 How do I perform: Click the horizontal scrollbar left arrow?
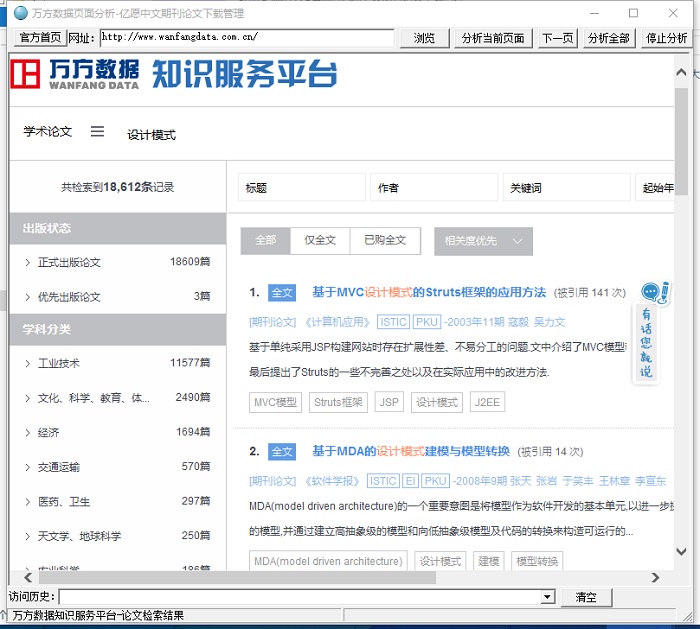[x=28, y=578]
